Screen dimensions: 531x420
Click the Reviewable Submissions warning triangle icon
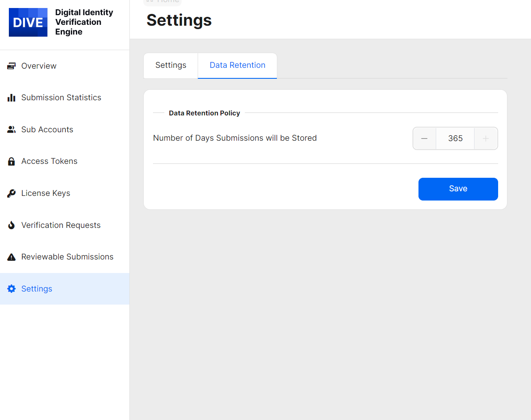11,257
